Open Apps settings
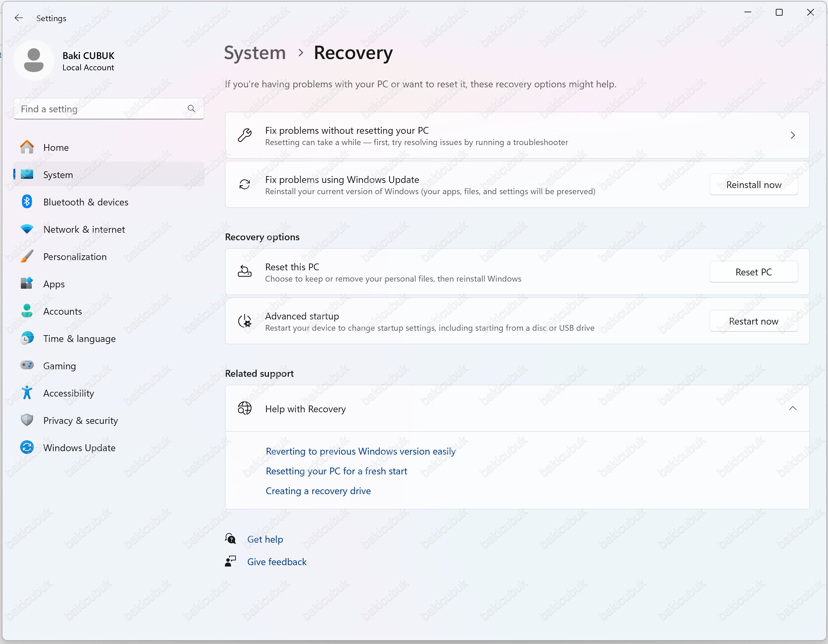Screen dimensions: 828x644 [109, 284]
